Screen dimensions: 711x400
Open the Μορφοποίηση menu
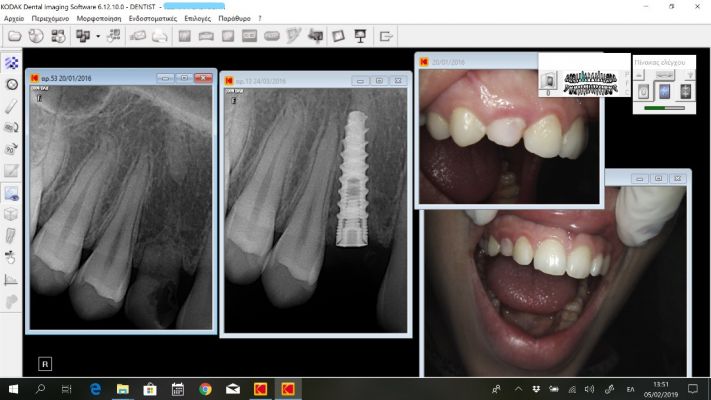click(x=99, y=19)
